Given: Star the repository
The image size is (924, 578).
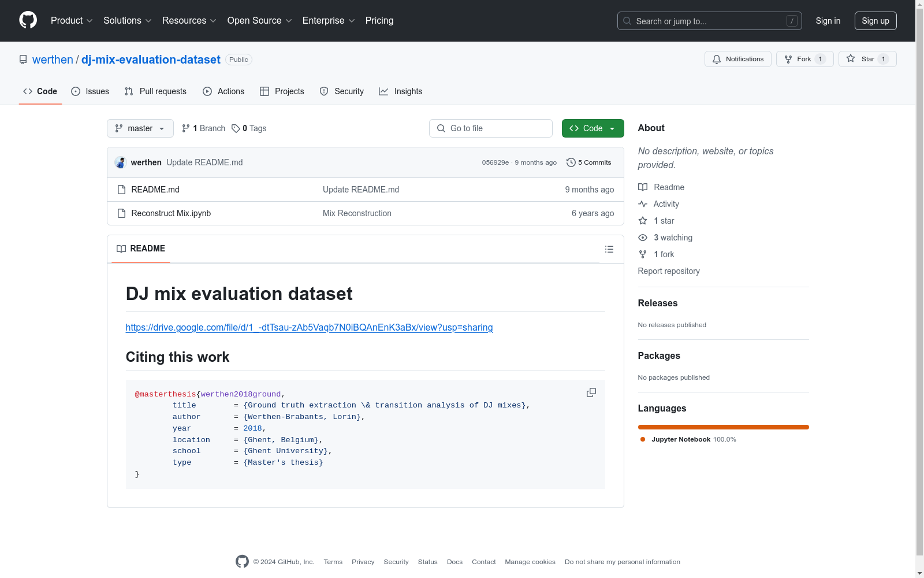Looking at the screenshot, I should (x=867, y=59).
